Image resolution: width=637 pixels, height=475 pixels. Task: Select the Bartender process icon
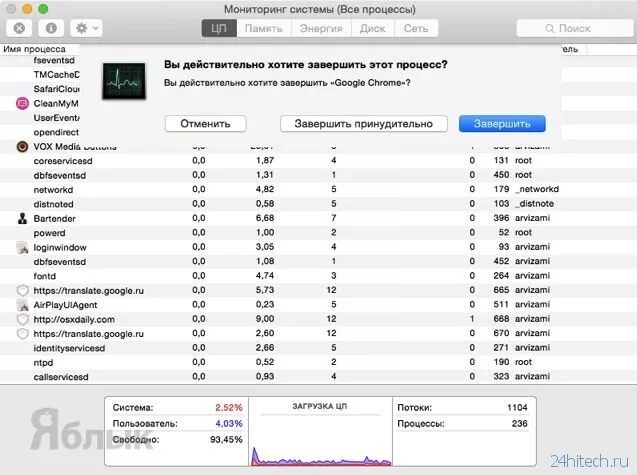(22, 219)
